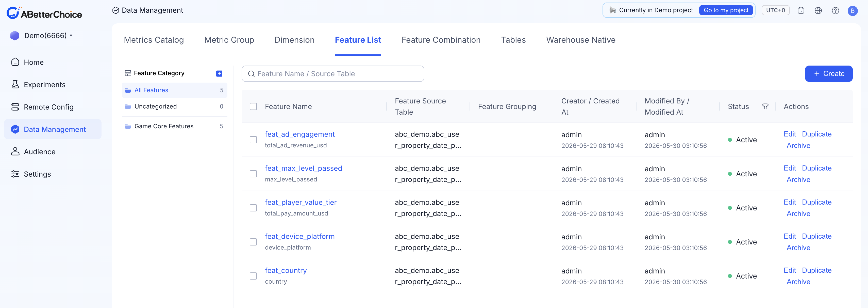
Task: Open the Audience person icon
Action: [15, 151]
